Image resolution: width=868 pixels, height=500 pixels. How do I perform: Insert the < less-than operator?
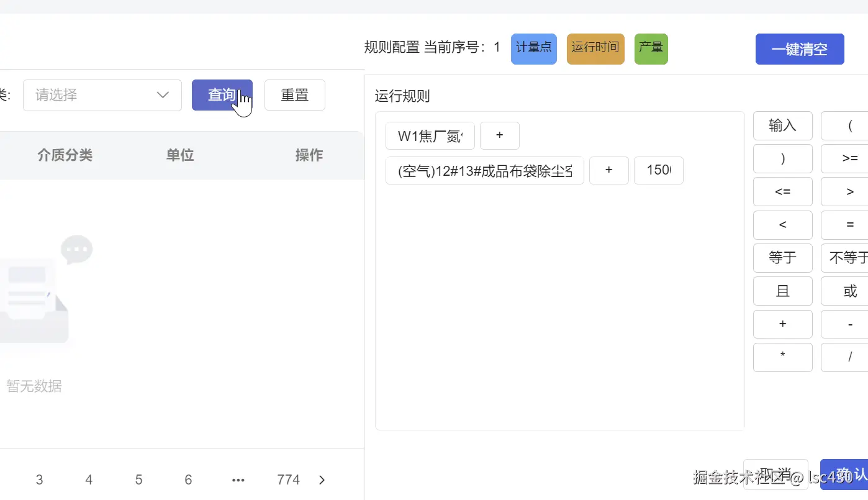(x=783, y=225)
